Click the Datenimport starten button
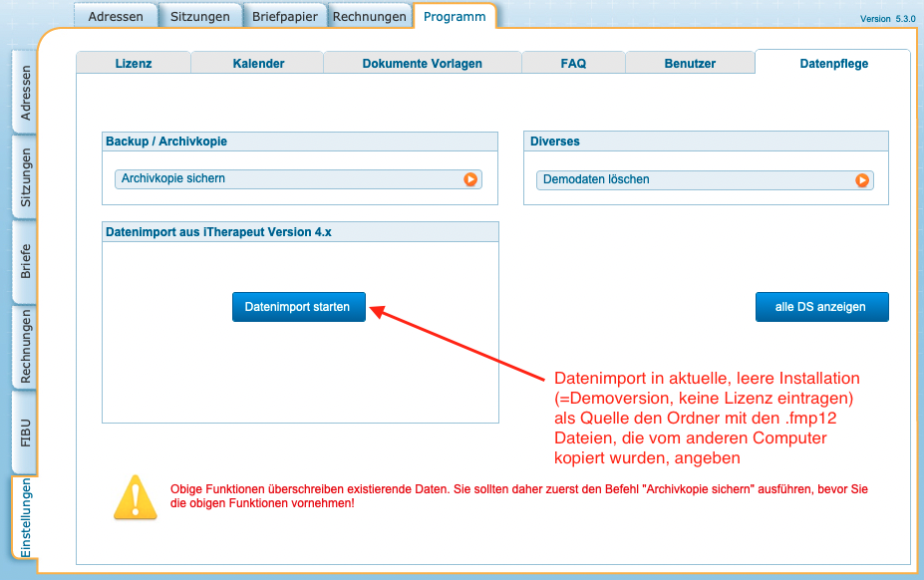Viewport: 924px width, 580px height. (x=299, y=307)
